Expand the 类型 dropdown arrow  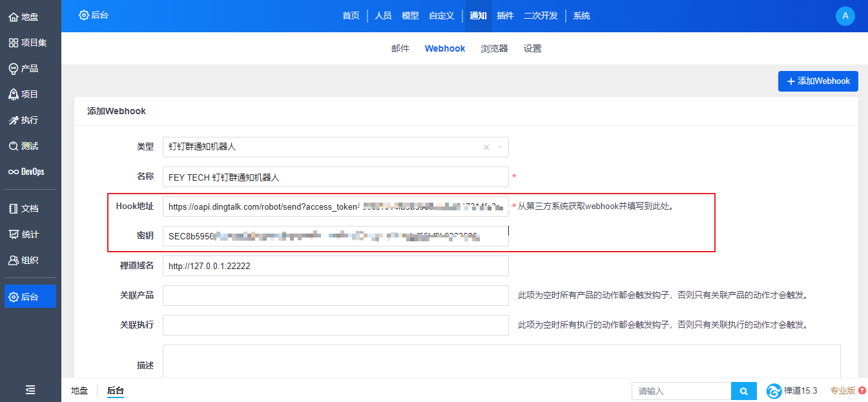pos(500,147)
